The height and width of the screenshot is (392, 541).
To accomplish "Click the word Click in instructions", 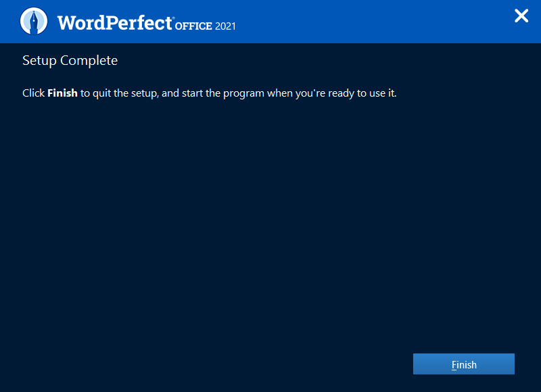I will [x=33, y=93].
